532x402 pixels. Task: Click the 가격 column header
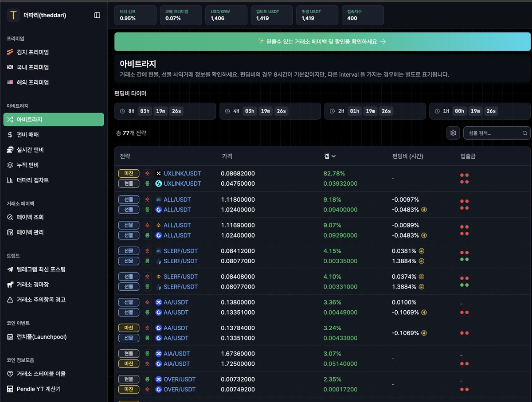pos(227,156)
